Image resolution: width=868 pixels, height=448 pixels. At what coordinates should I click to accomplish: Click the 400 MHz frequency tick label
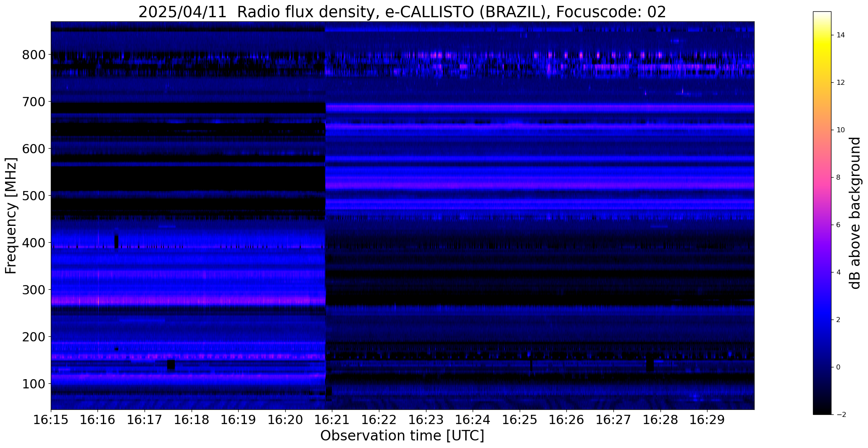tap(33, 243)
